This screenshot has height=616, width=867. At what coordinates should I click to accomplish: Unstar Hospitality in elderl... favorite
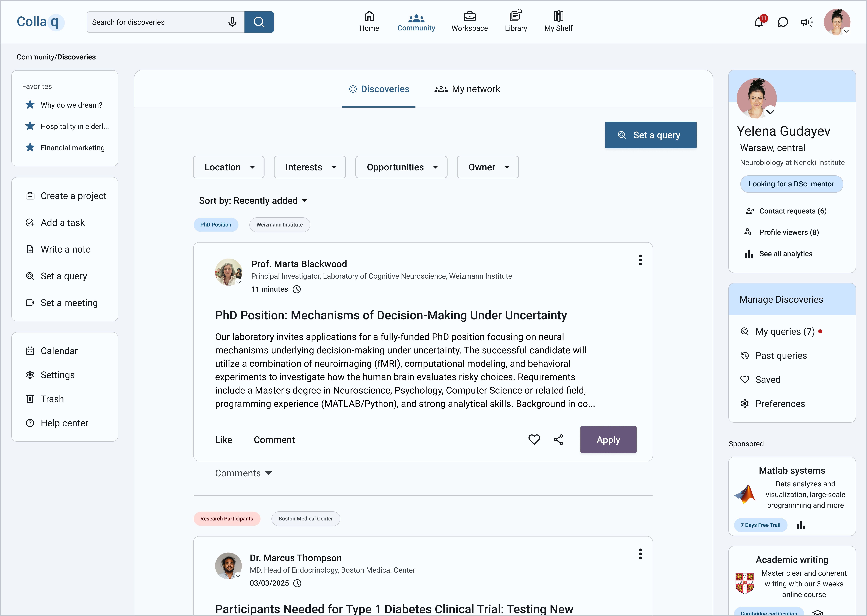click(30, 126)
